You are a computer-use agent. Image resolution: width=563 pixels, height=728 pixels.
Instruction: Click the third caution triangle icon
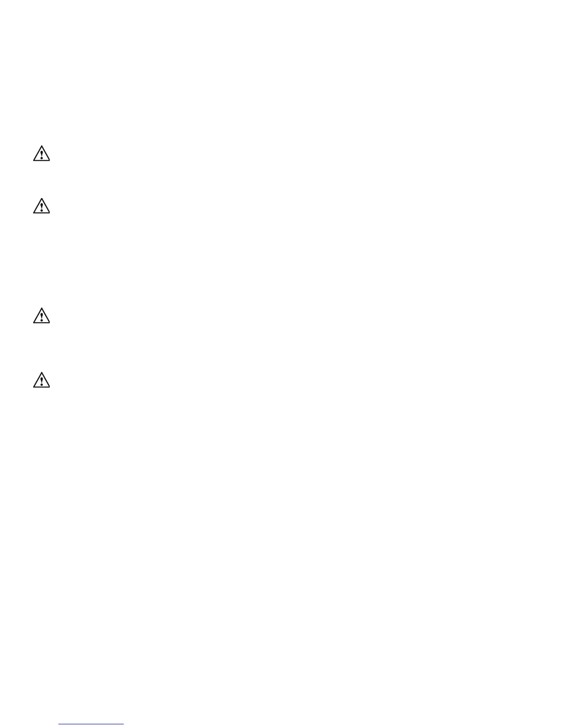tap(41, 316)
